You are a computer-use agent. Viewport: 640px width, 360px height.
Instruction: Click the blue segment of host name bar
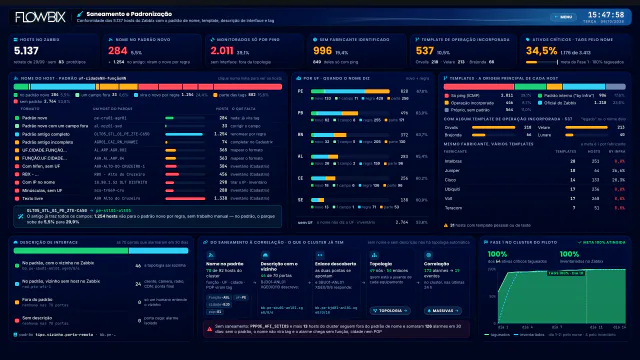pos(63,87)
